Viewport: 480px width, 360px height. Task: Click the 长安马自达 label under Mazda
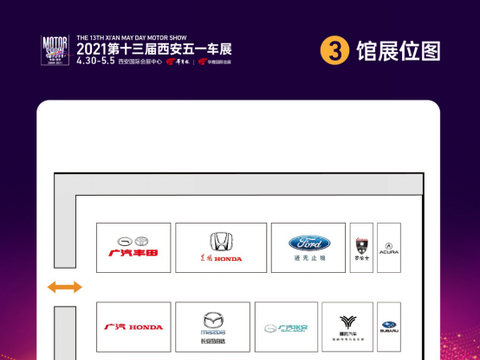click(213, 341)
